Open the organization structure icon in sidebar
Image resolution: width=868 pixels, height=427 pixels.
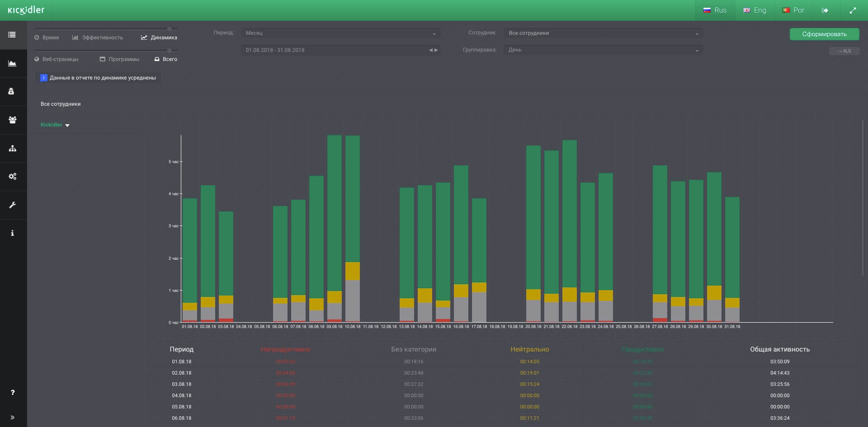point(12,148)
